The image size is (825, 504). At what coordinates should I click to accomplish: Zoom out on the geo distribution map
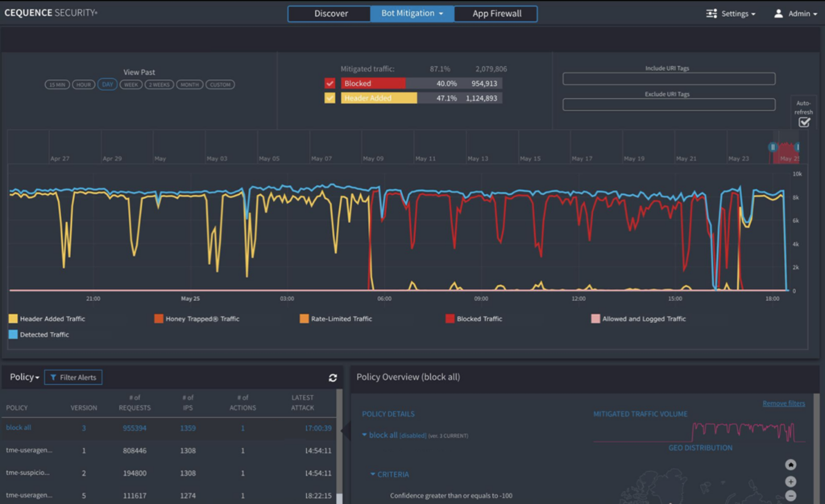pyautogui.click(x=790, y=496)
